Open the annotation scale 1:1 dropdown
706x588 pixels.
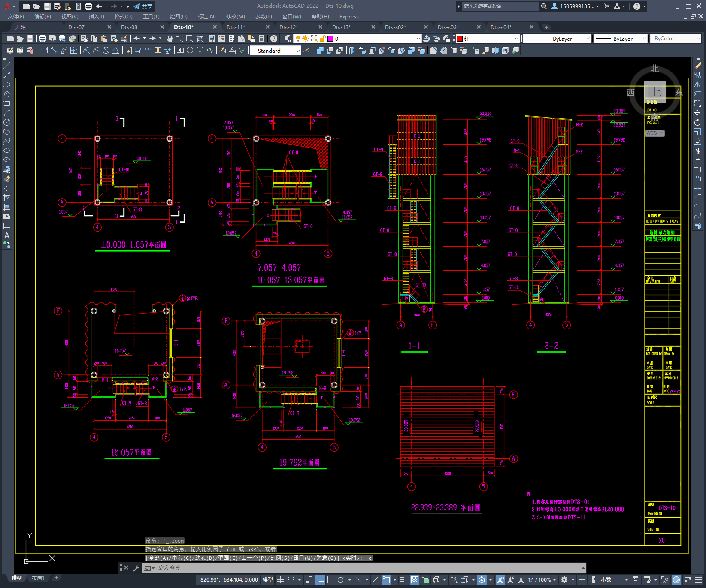(x=542, y=580)
